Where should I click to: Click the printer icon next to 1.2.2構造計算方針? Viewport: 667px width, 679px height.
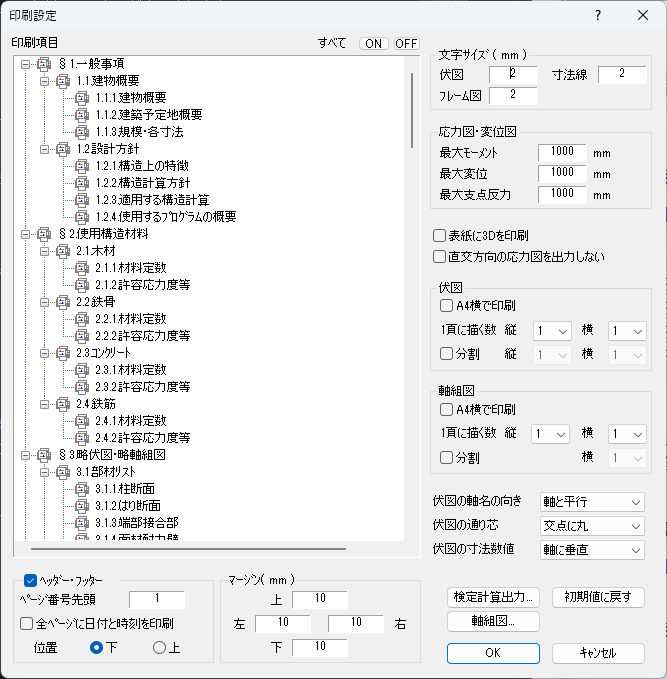click(82, 183)
